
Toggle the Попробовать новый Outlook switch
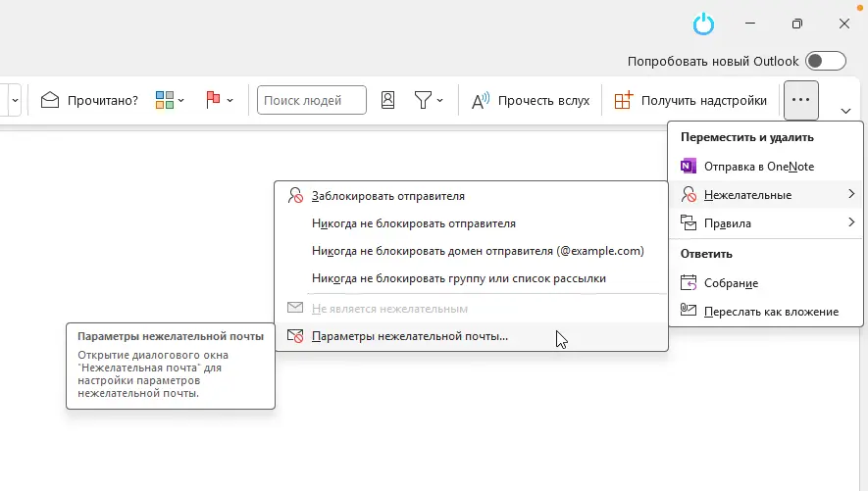point(826,61)
